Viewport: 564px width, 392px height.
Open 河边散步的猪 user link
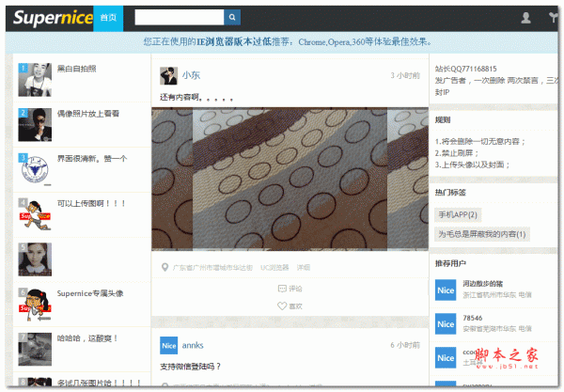(x=483, y=284)
